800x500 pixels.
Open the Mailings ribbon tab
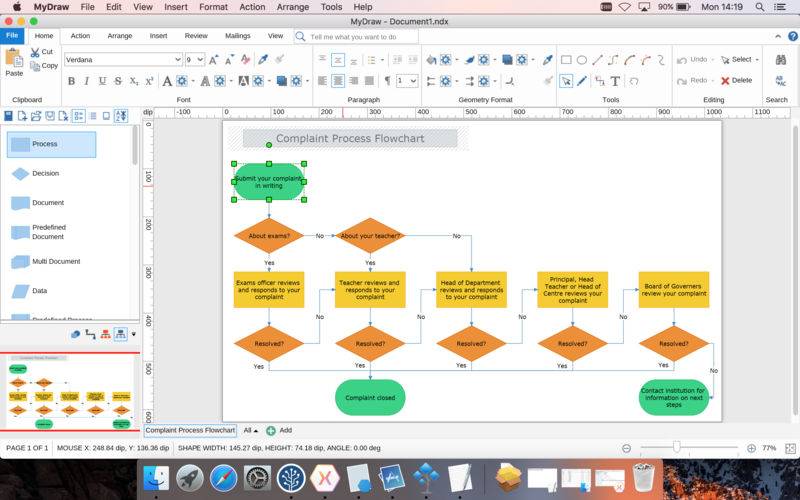click(x=238, y=36)
